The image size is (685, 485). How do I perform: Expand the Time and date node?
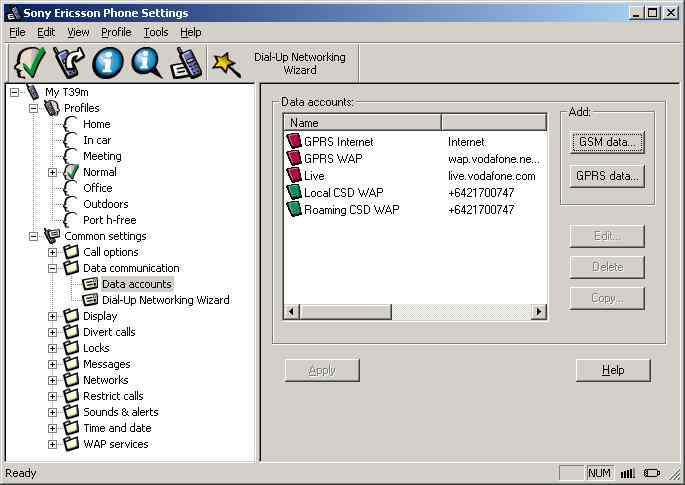click(52, 428)
